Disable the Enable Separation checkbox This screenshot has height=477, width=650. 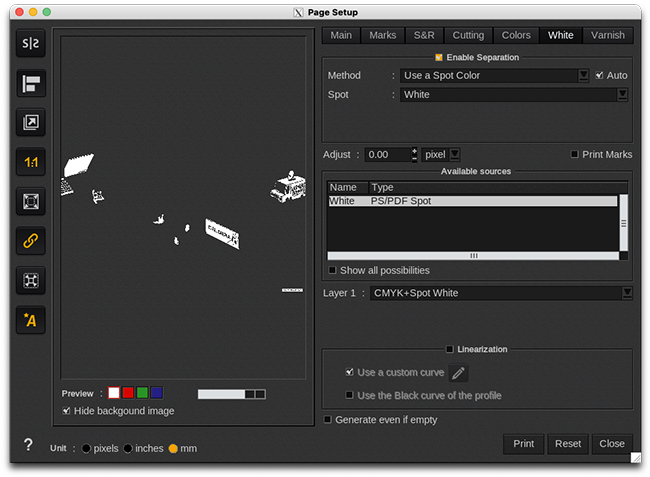[439, 57]
